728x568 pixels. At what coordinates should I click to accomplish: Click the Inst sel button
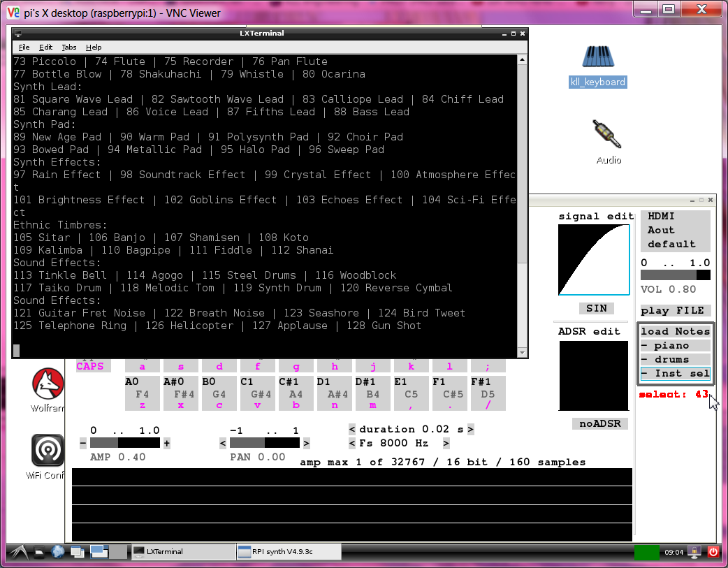(x=675, y=374)
